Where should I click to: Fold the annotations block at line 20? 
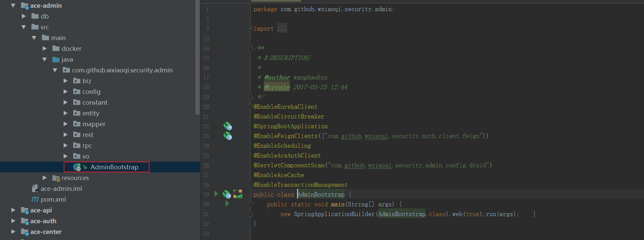click(250, 107)
